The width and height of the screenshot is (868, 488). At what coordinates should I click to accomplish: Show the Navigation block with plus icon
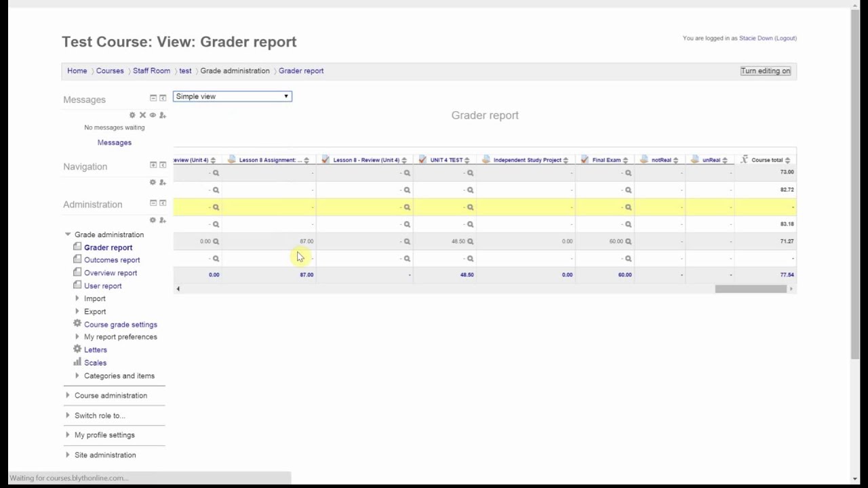click(153, 165)
